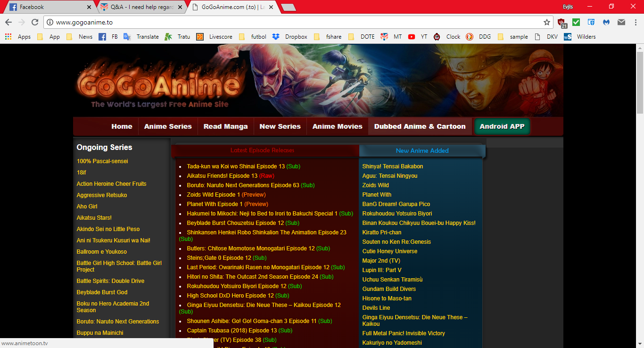
Task: Select the Latest Episode Releases tab
Action: coord(263,150)
